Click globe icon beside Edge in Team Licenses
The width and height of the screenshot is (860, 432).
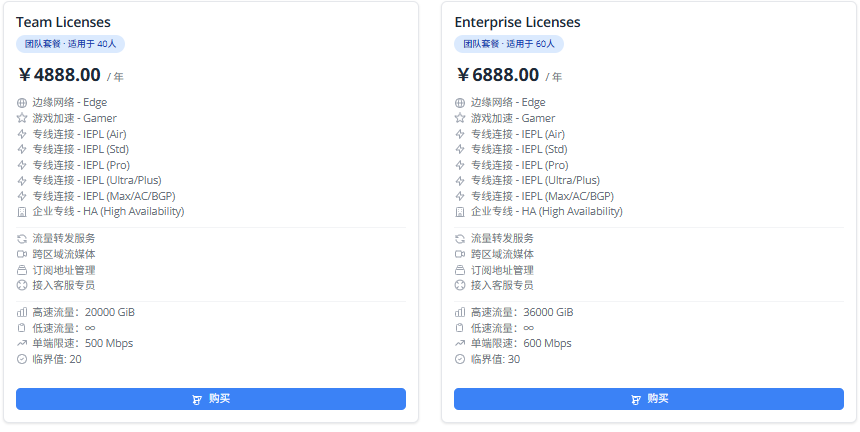click(23, 103)
